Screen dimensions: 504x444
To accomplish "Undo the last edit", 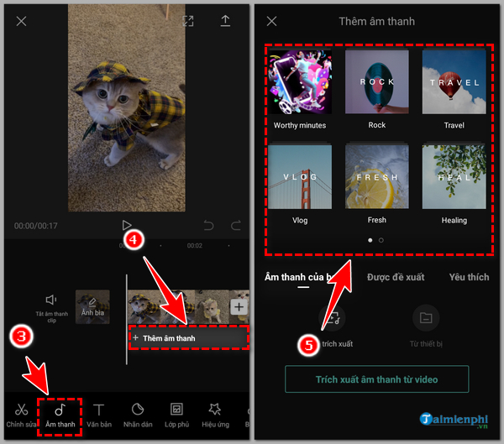I will (x=208, y=225).
